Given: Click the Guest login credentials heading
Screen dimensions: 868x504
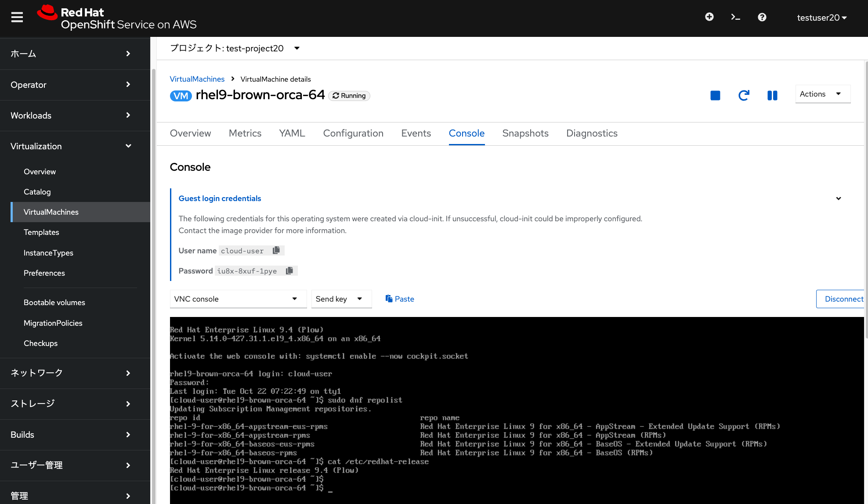Looking at the screenshot, I should 220,198.
